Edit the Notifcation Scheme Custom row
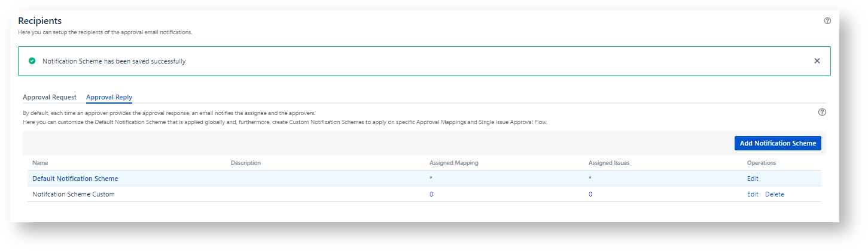This screenshot has height=251, width=868. [x=753, y=194]
